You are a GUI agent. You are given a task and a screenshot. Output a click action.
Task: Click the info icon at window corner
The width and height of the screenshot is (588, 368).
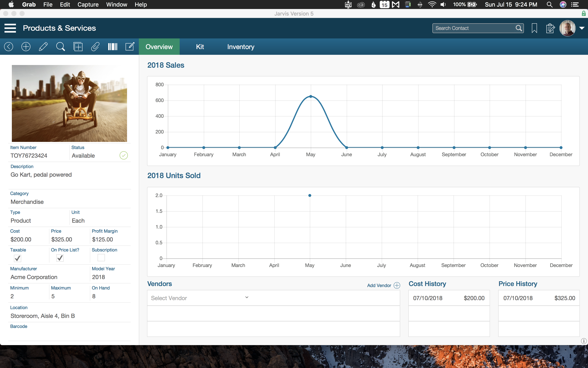(x=584, y=341)
